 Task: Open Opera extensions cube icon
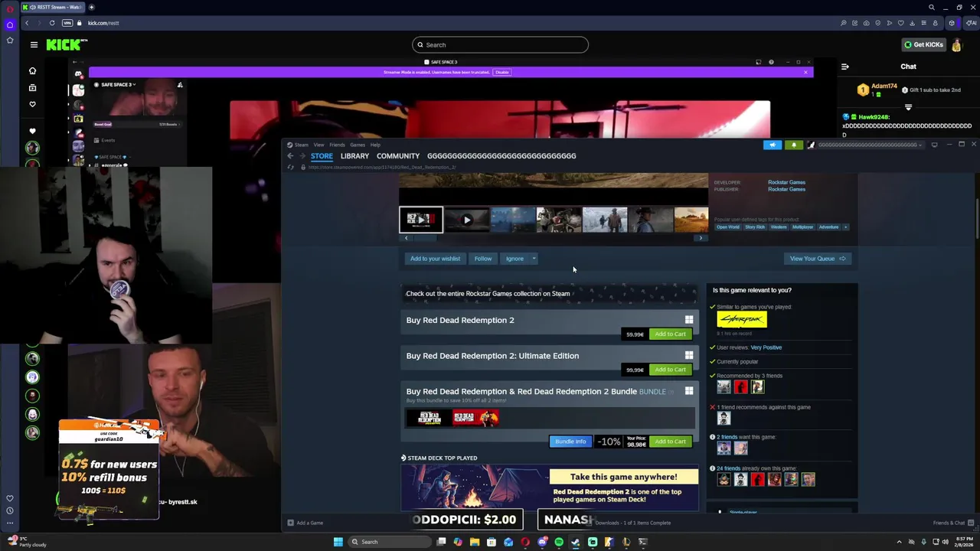pyautogui.click(x=952, y=23)
